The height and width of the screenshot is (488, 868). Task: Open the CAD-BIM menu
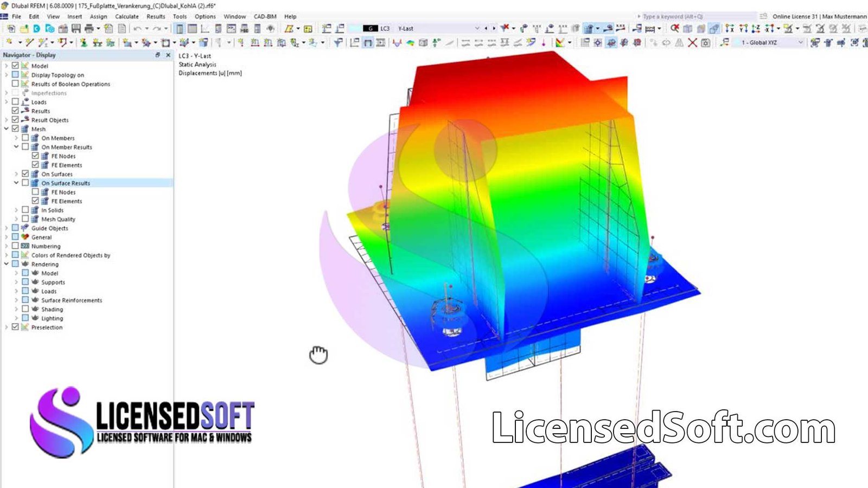pos(265,16)
